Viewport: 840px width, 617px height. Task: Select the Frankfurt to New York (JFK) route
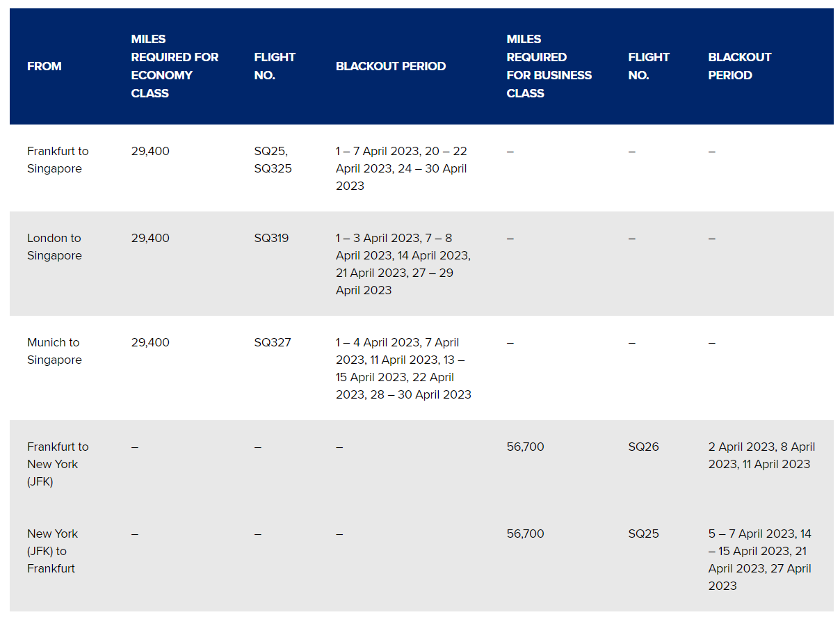click(x=58, y=464)
